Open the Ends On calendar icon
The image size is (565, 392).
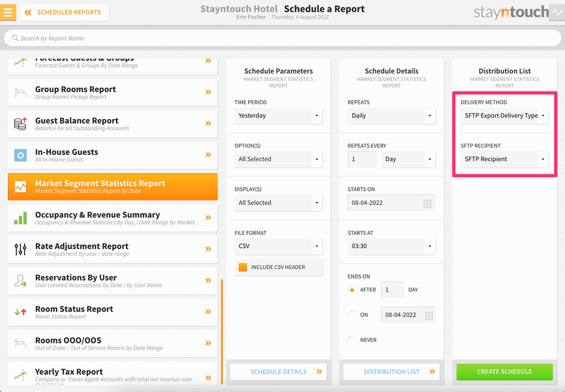pyautogui.click(x=429, y=316)
